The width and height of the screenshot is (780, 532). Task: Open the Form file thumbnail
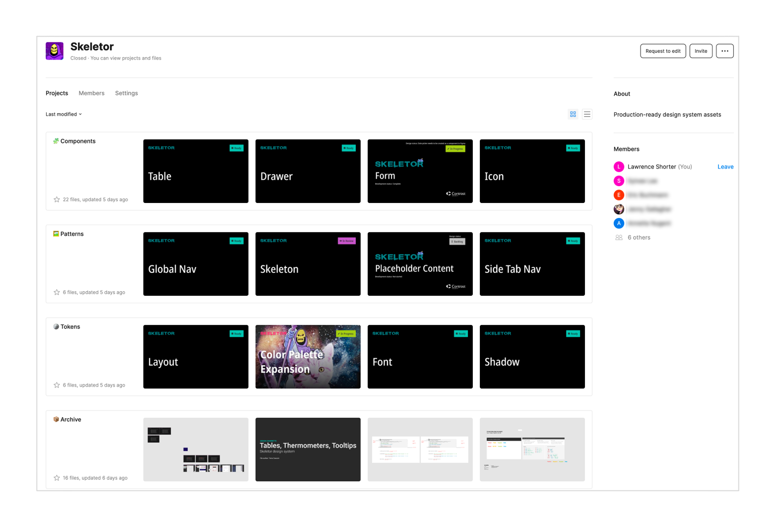420,171
